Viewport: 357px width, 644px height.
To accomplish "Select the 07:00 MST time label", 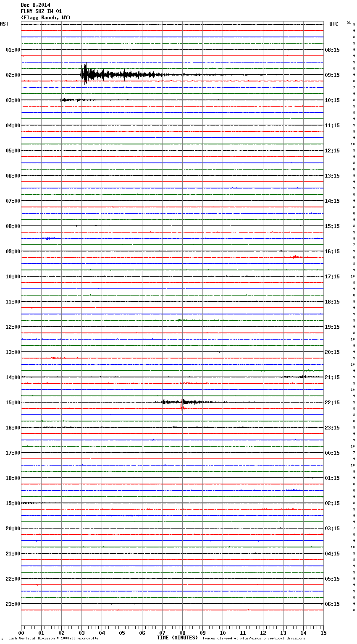I will [x=13, y=201].
